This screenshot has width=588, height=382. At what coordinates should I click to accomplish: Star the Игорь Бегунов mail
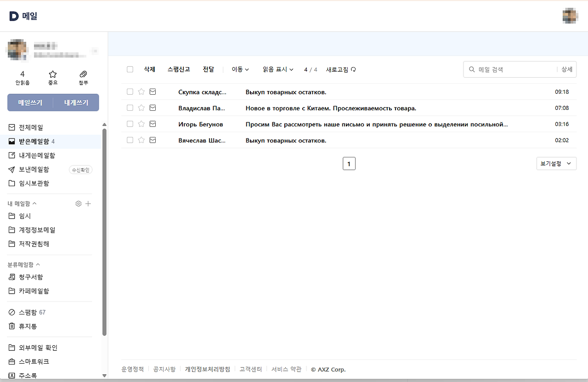pos(141,124)
